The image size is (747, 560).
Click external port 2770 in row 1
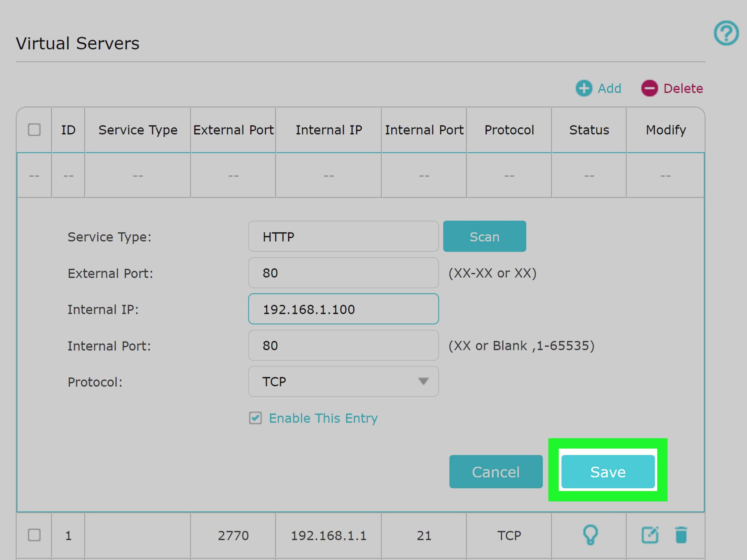tap(233, 535)
